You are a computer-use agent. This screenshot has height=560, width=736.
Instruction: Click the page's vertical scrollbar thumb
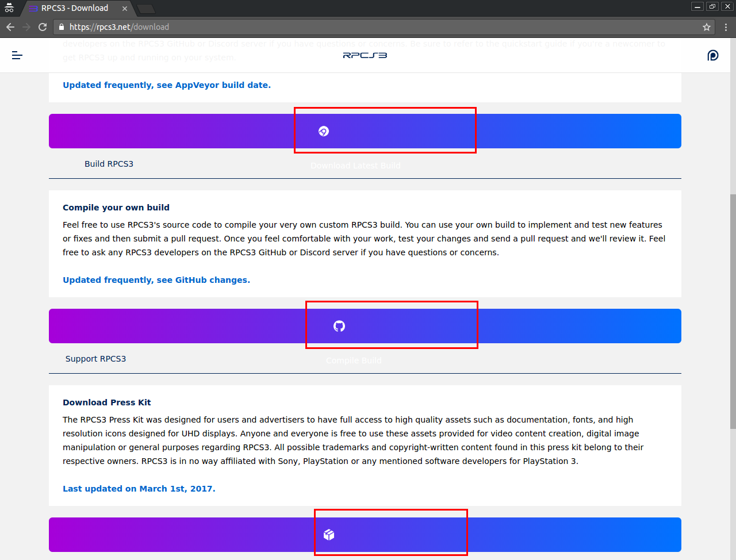click(733, 311)
